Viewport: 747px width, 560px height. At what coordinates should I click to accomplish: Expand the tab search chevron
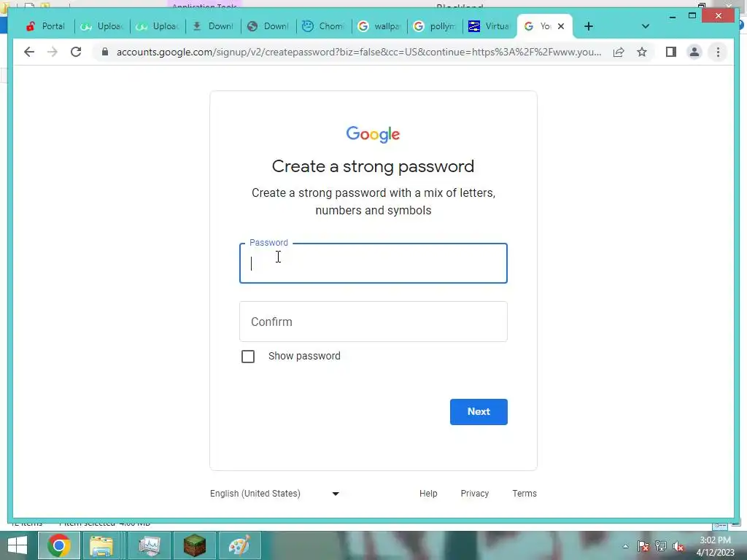point(645,26)
